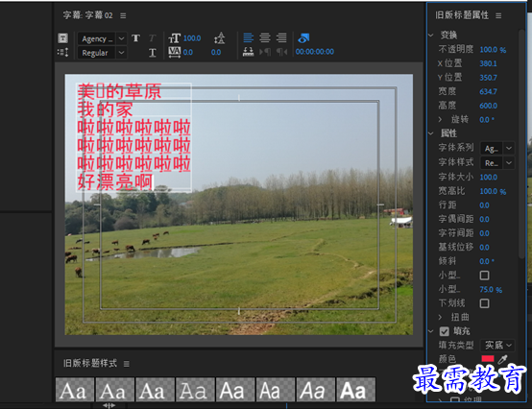The height and width of the screenshot is (409, 532).
Task: Toggle show background video icon
Action: [303, 38]
